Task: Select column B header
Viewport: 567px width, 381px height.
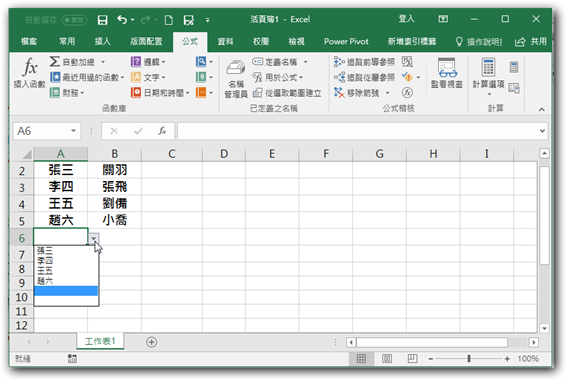Action: (115, 154)
